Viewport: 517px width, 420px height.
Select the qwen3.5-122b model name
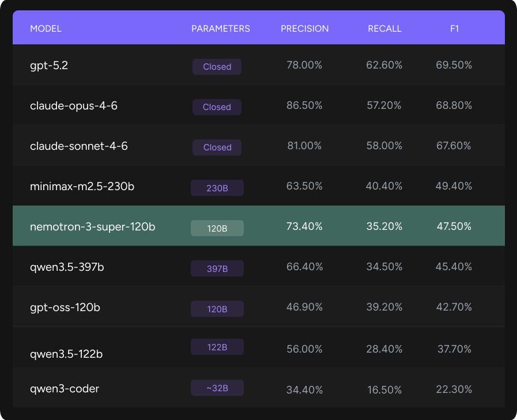tap(66, 354)
